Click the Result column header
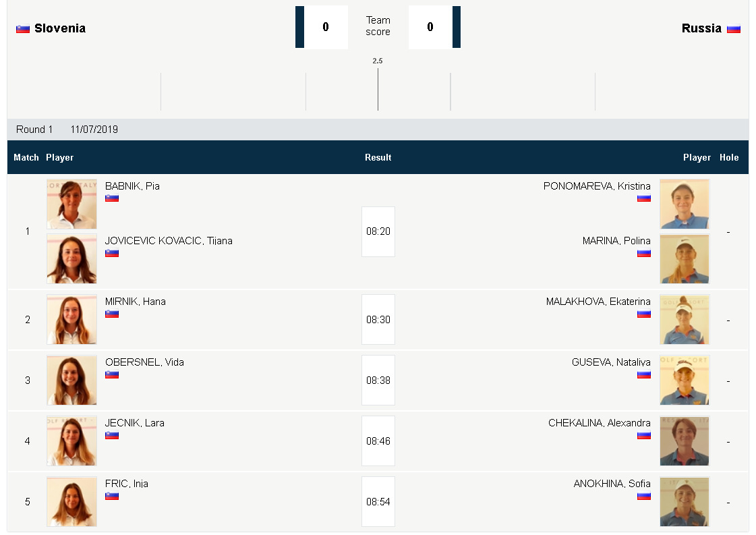 coord(378,157)
